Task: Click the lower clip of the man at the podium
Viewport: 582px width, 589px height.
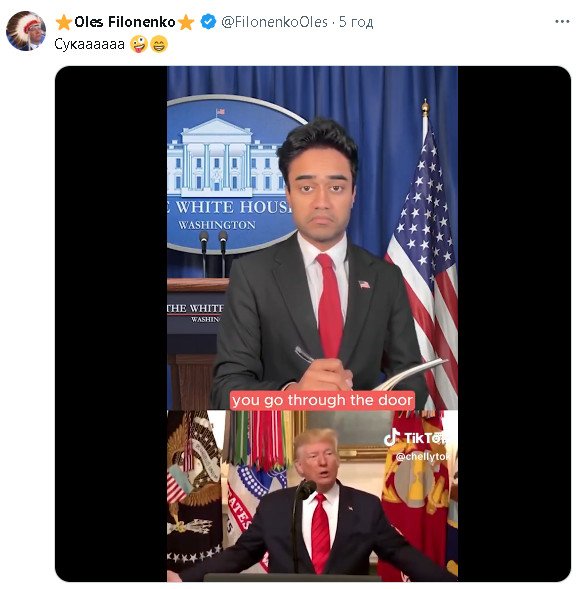Action: pos(312,496)
